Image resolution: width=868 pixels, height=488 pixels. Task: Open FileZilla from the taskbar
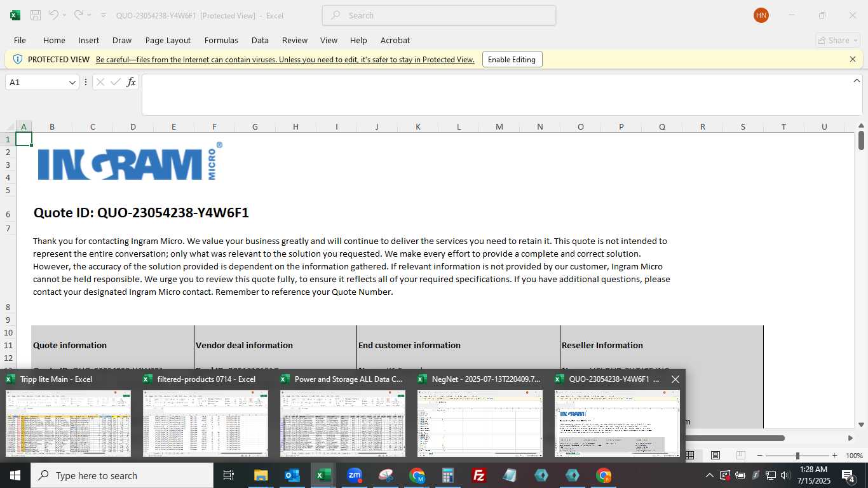479,475
